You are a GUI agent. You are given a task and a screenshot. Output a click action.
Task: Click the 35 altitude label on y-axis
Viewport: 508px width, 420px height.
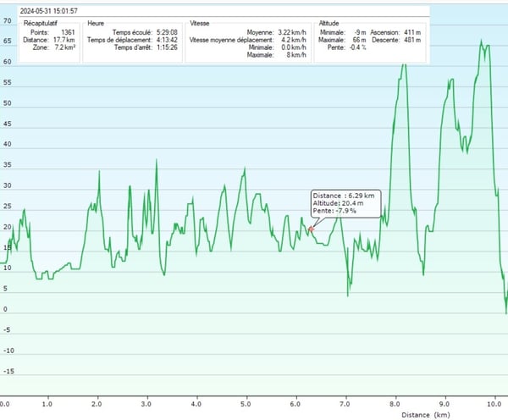click(x=7, y=164)
